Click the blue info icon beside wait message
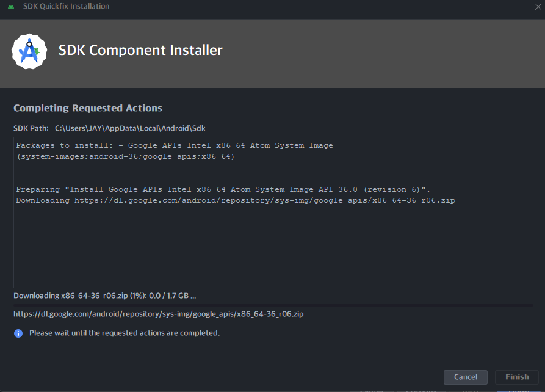Viewport: 545px width, 392px height. pyautogui.click(x=18, y=333)
